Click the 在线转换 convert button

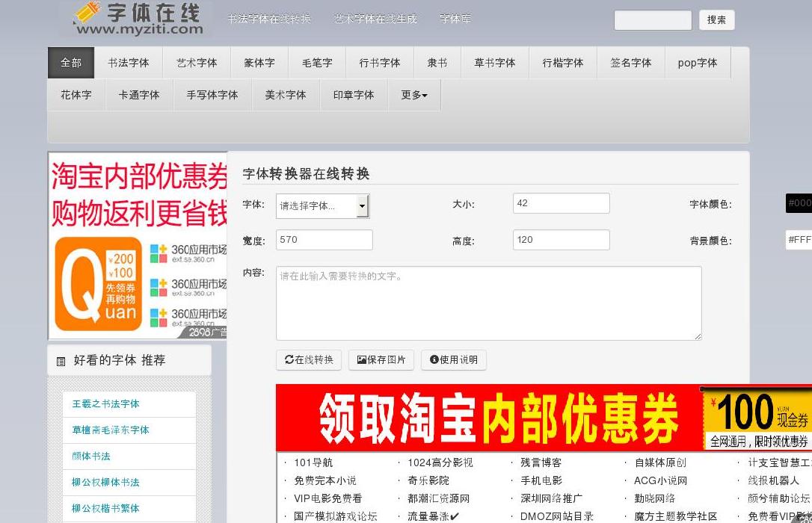pos(309,359)
